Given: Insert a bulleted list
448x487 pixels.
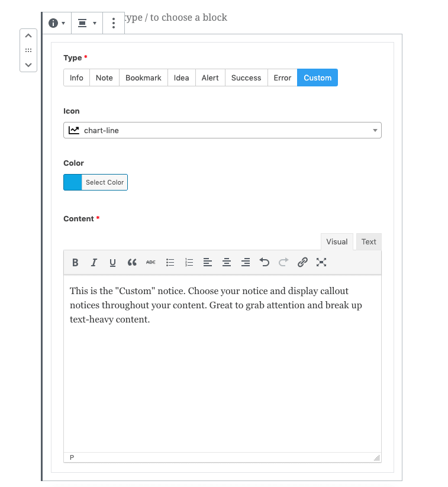Looking at the screenshot, I should [170, 263].
